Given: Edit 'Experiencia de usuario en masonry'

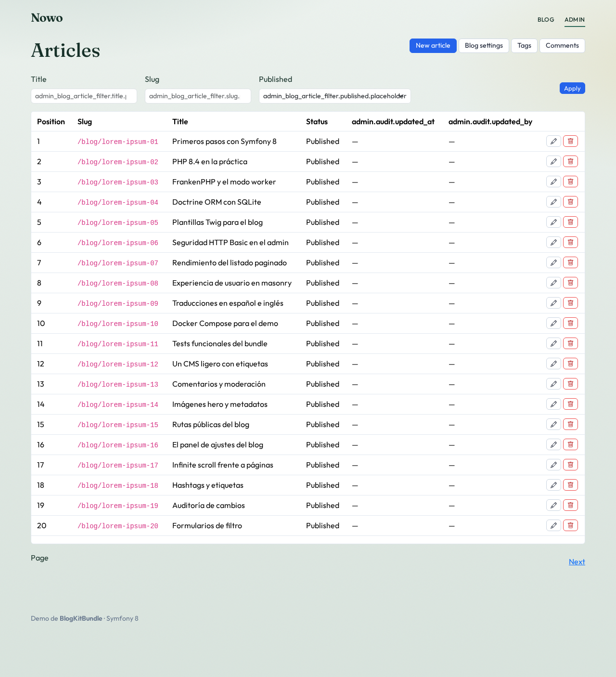Looking at the screenshot, I should 553,283.
